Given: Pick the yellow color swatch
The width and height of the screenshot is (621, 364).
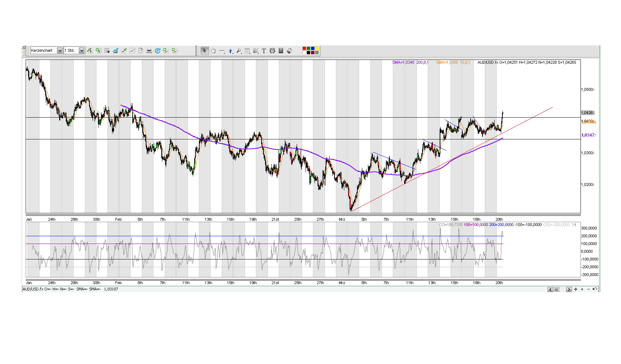Looking at the screenshot, I should 317,49.
